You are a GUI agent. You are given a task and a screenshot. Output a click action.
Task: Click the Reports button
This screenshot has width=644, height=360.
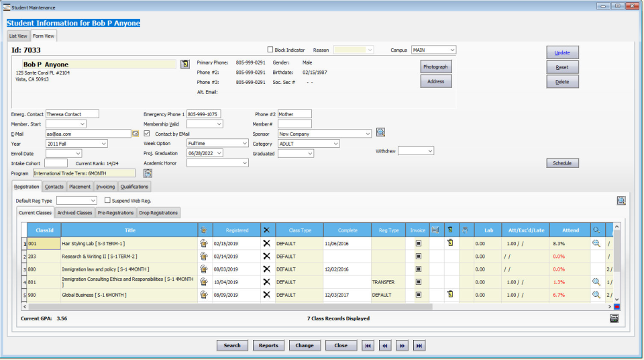268,346
